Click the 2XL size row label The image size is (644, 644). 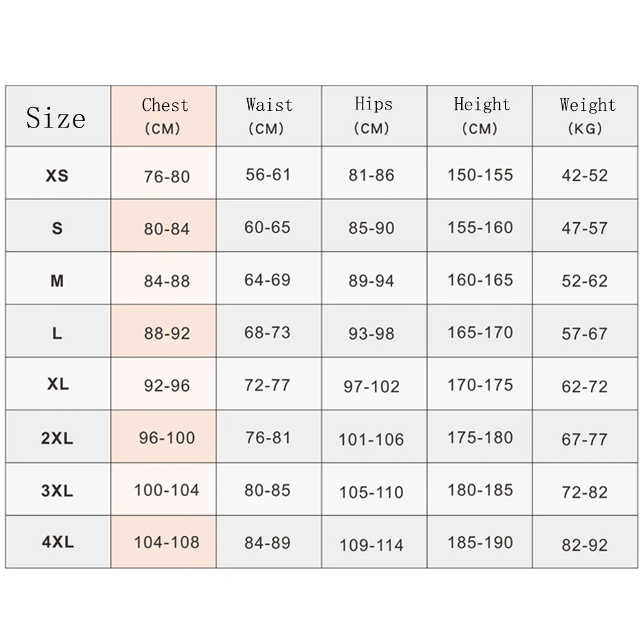tap(57, 439)
